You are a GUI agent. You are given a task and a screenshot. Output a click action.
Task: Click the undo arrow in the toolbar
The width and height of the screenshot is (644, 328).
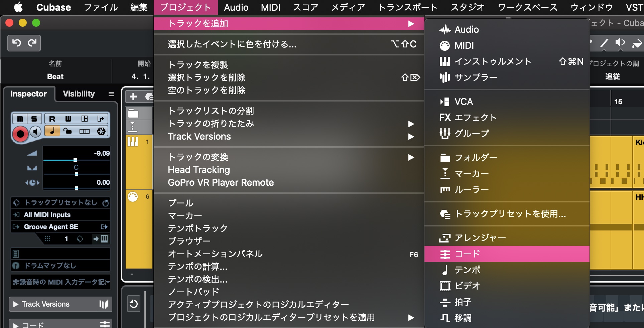click(16, 43)
